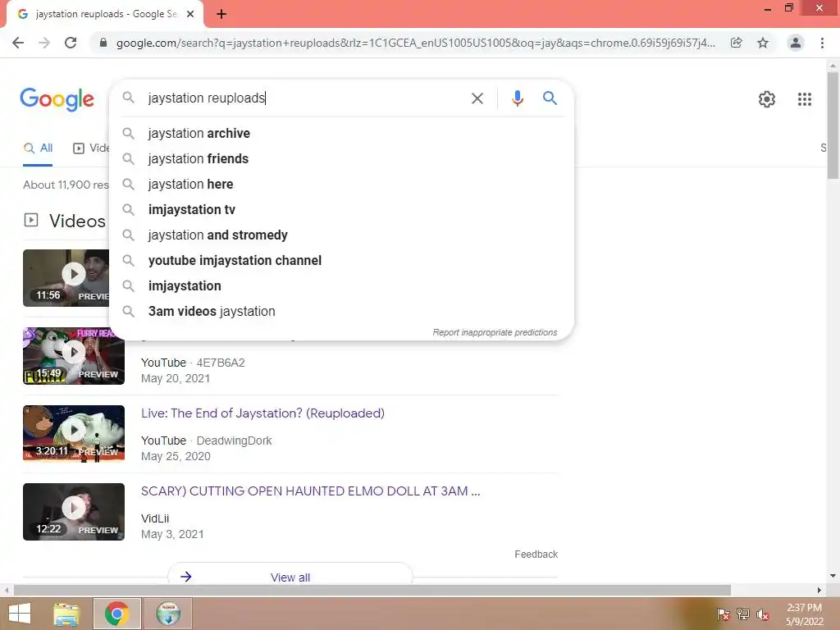Click the blue search magnifier button
The image size is (840, 630).
(x=550, y=98)
